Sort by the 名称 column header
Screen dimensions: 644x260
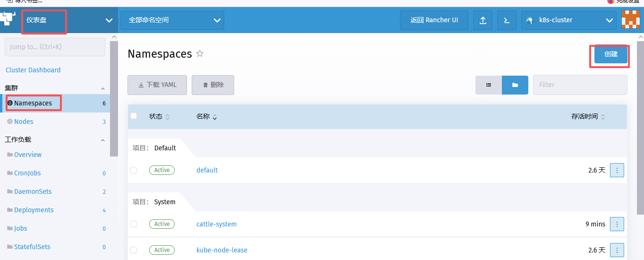(207, 116)
